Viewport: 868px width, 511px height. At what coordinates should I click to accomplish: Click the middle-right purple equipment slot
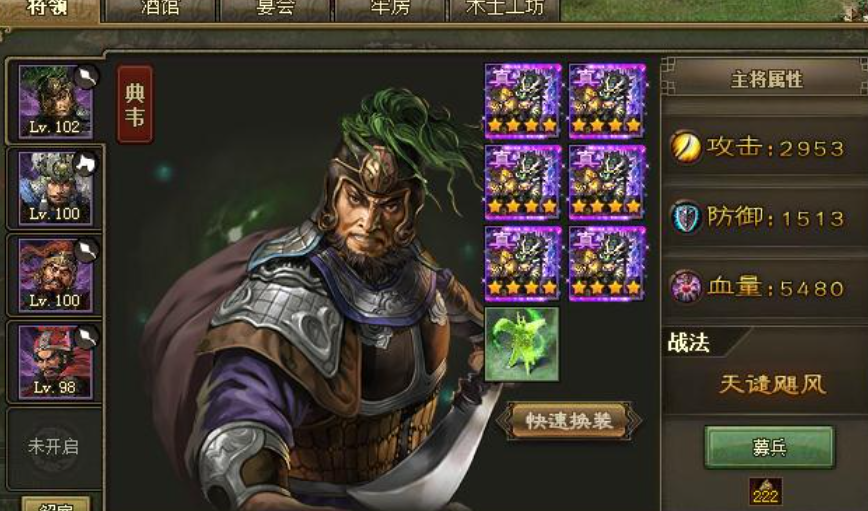click(607, 182)
